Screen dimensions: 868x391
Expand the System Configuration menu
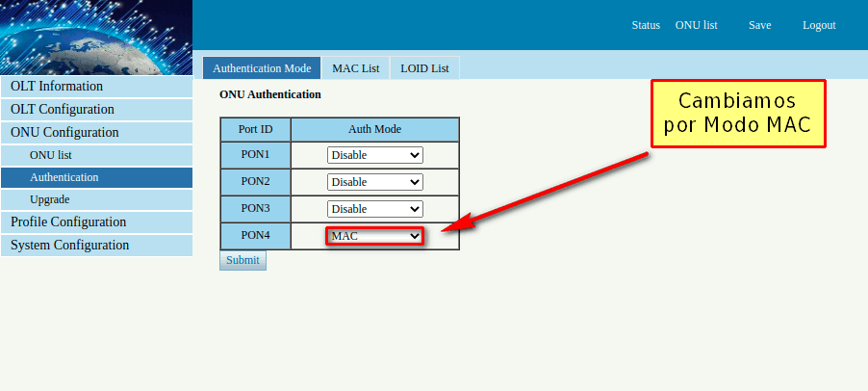[x=97, y=246]
